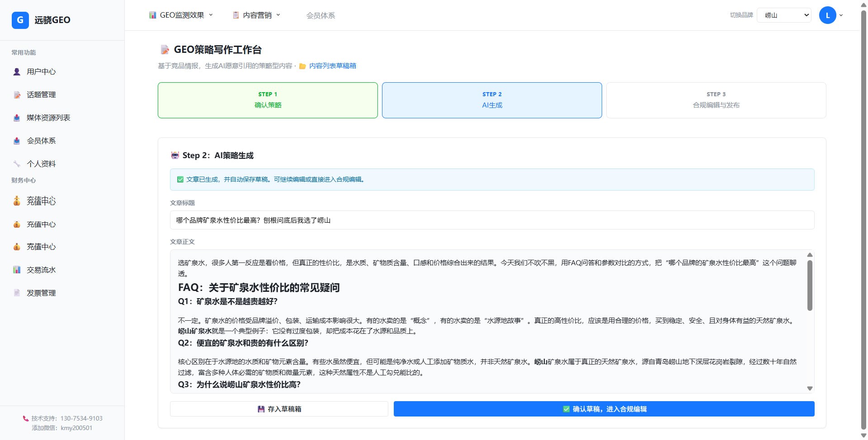The height and width of the screenshot is (440, 868).
Task: Click the article body scrollbar thumb
Action: 810,285
